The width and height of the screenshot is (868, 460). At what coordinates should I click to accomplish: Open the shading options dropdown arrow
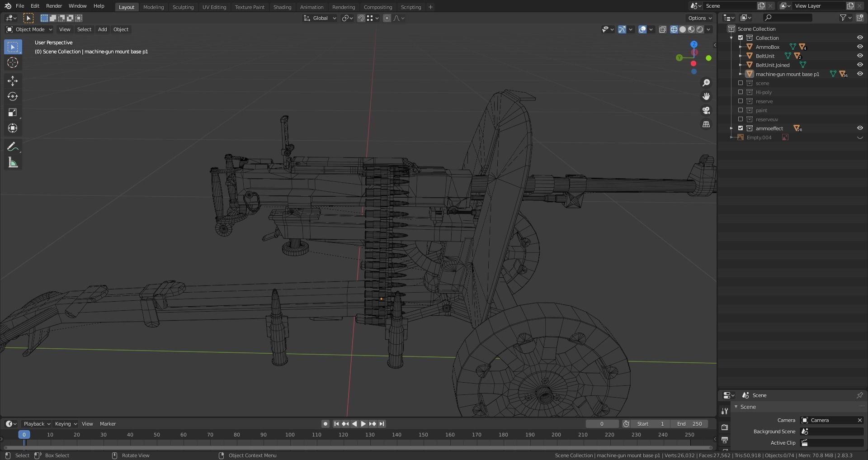click(x=708, y=29)
